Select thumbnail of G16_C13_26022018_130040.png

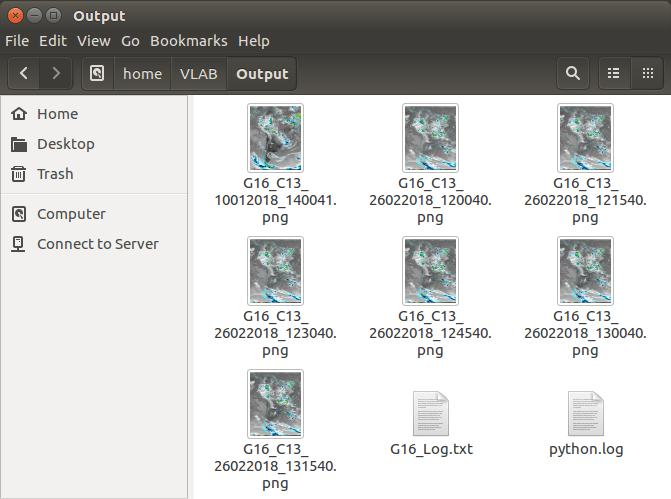pyautogui.click(x=585, y=271)
